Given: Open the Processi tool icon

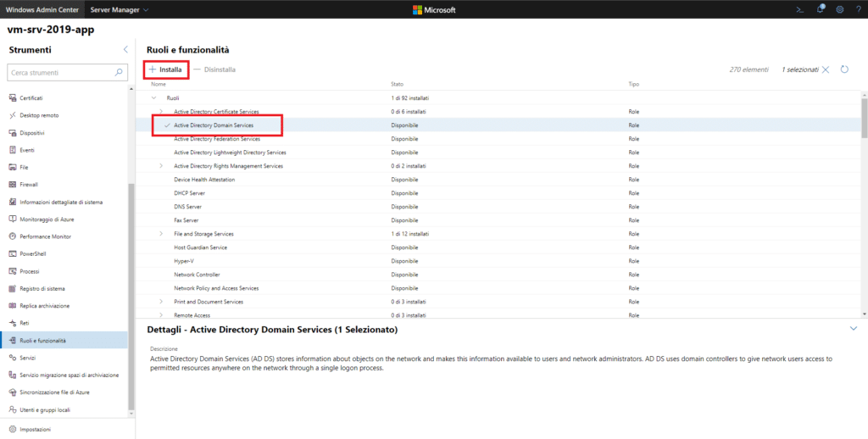Looking at the screenshot, I should (13, 271).
